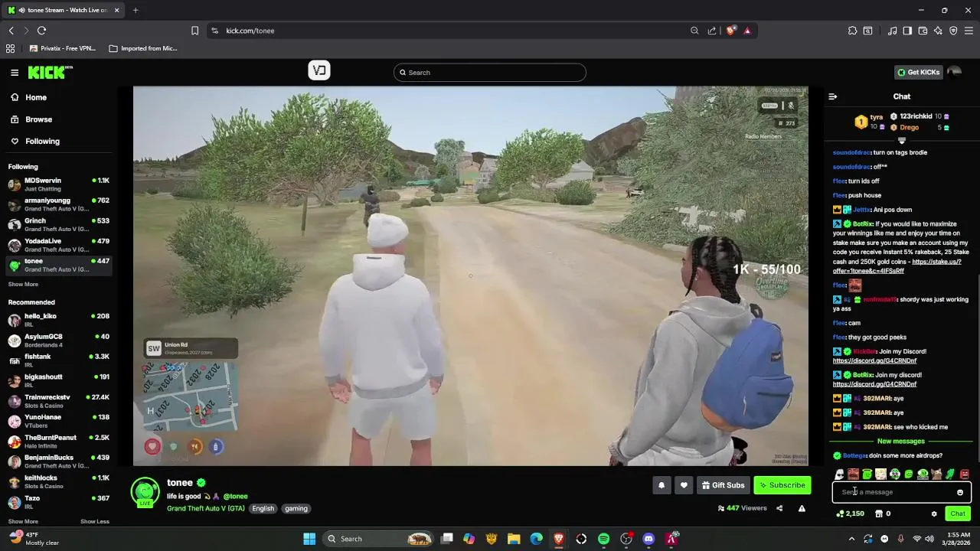Click the Brave Shields lion icon
This screenshot has height=551, width=980.
(x=730, y=31)
